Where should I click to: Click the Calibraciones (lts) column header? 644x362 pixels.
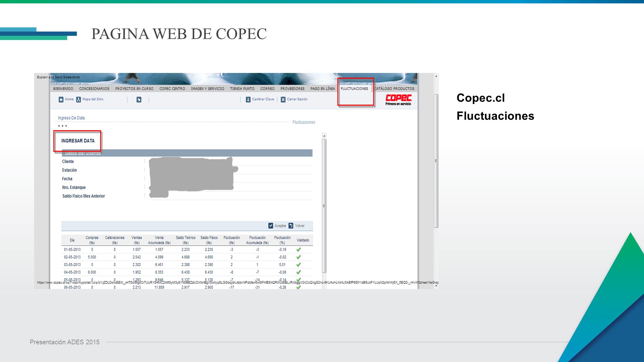click(115, 240)
